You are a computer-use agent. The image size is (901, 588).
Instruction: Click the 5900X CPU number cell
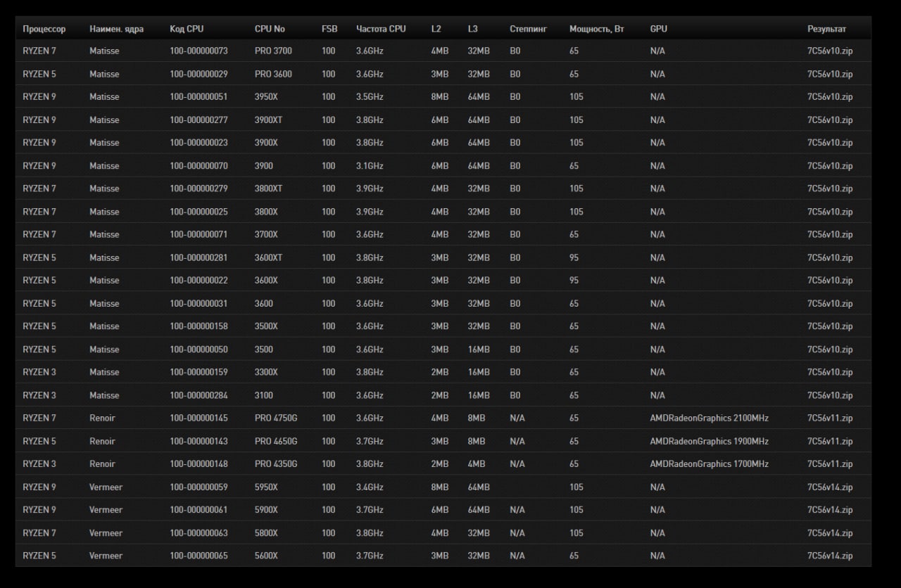tap(266, 510)
